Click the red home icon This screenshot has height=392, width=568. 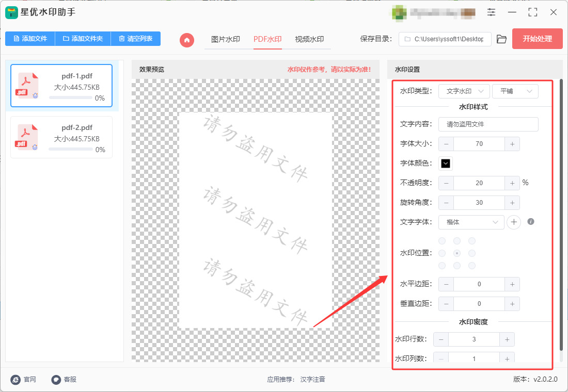click(x=187, y=40)
